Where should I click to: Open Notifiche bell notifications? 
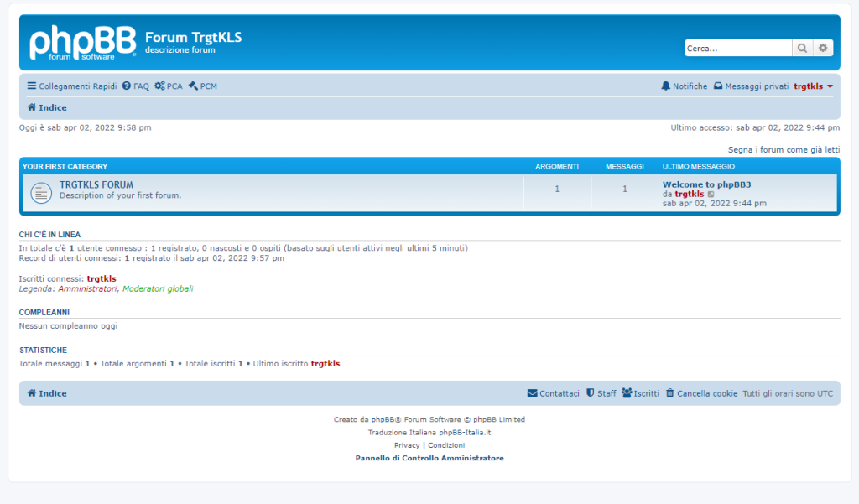[x=684, y=86]
